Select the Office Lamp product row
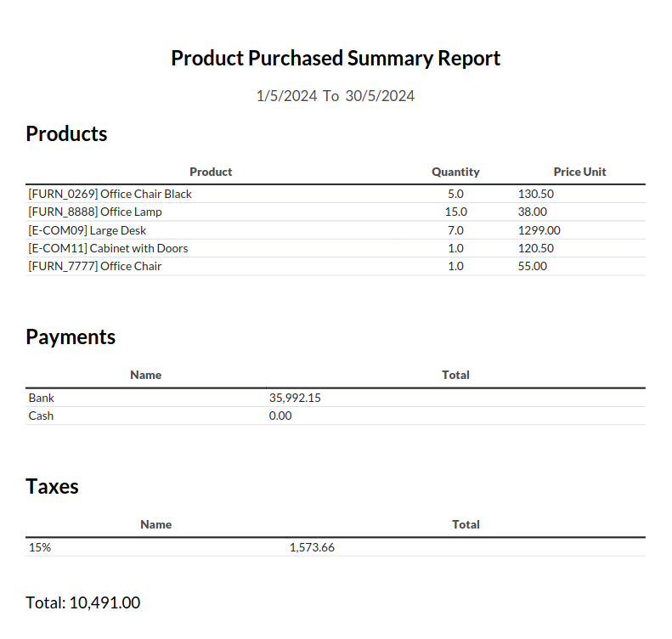The height and width of the screenshot is (639, 672). point(95,212)
